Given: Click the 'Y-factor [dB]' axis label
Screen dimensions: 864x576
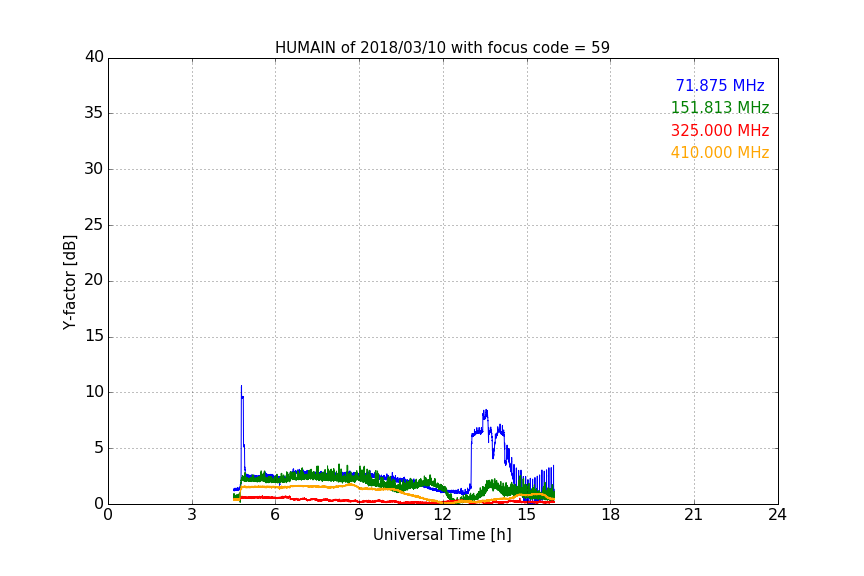Looking at the screenshot, I should coord(69,282).
